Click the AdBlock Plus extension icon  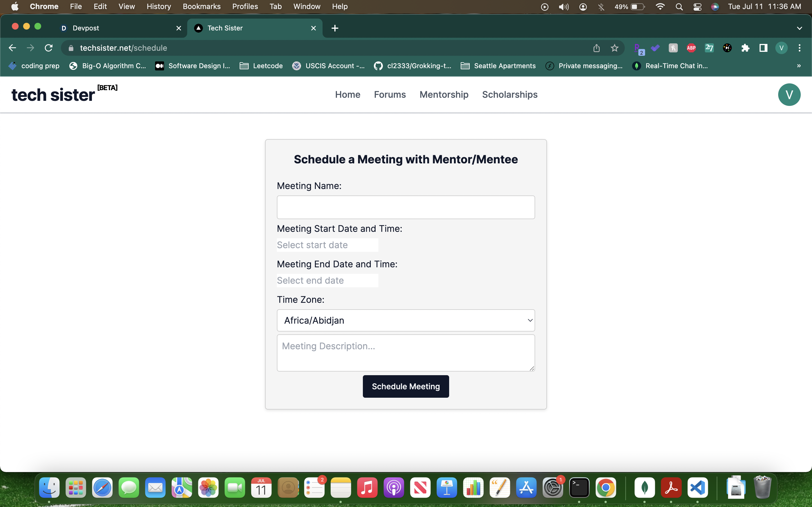coord(691,48)
